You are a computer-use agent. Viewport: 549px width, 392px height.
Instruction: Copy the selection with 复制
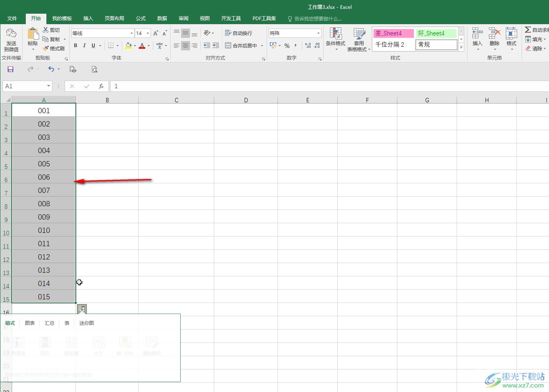tap(51, 39)
